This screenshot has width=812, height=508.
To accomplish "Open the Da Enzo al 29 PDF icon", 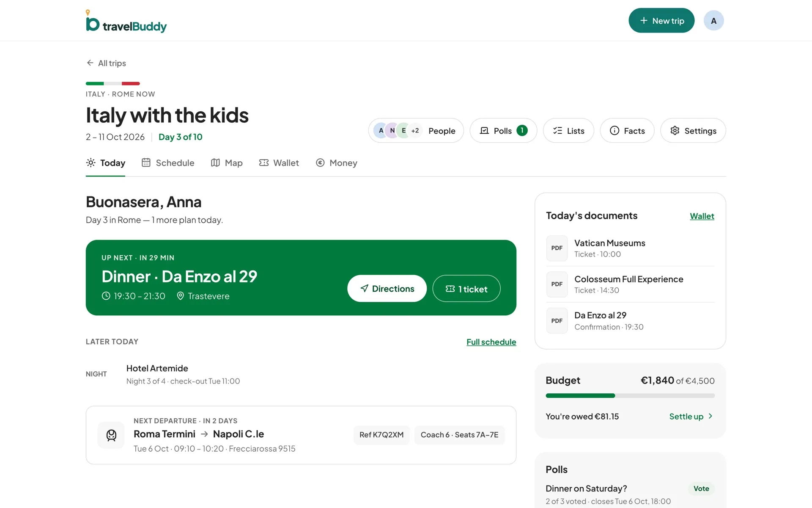I will click(557, 320).
